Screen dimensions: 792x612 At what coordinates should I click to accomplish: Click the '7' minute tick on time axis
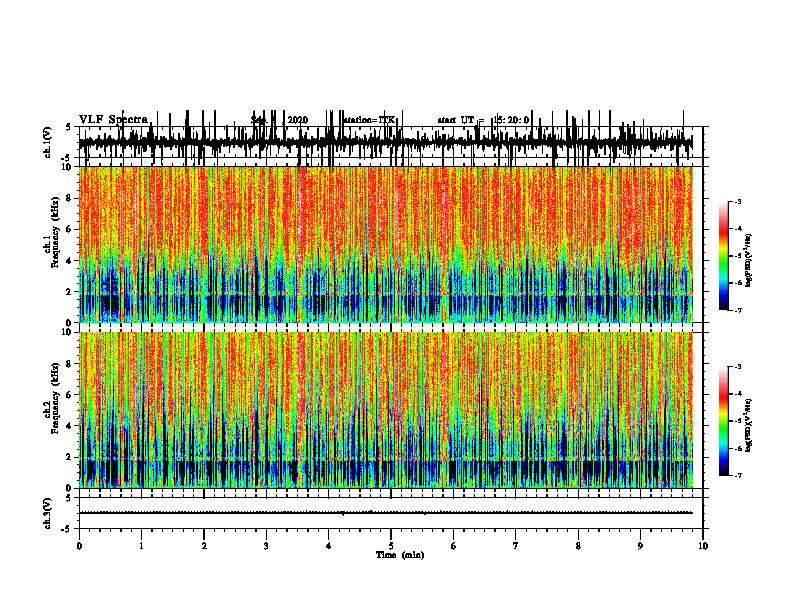click(x=516, y=546)
